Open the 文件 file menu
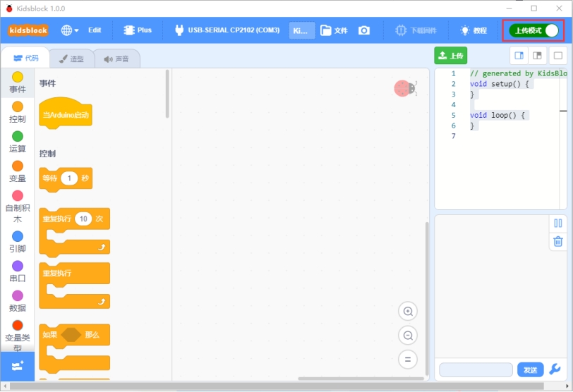The width and height of the screenshot is (573, 392). pos(334,30)
